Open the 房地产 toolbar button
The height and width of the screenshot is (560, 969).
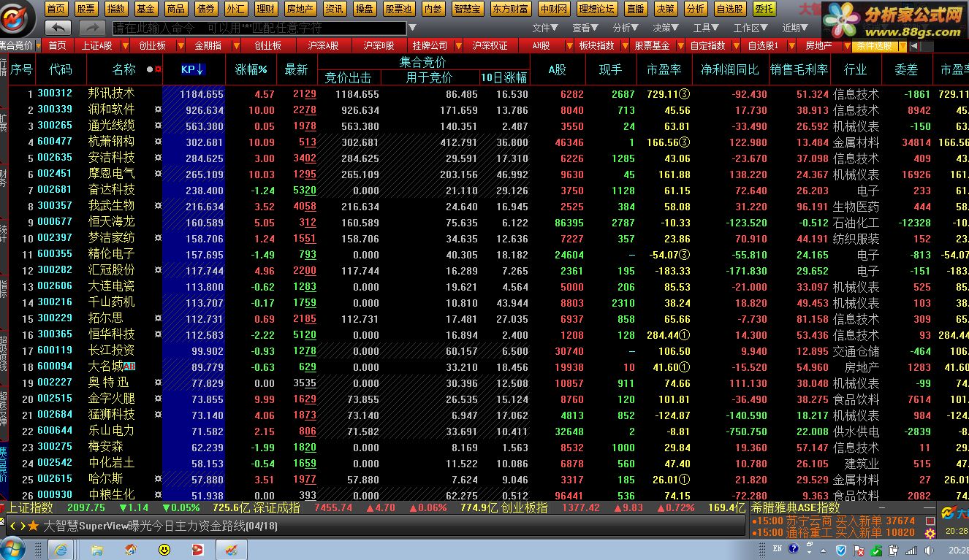point(300,9)
